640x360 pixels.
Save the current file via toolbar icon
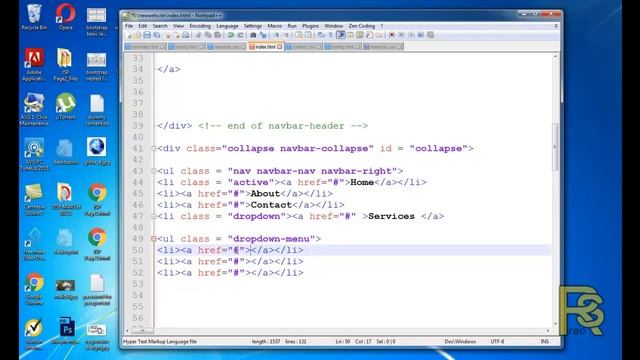coord(147,35)
